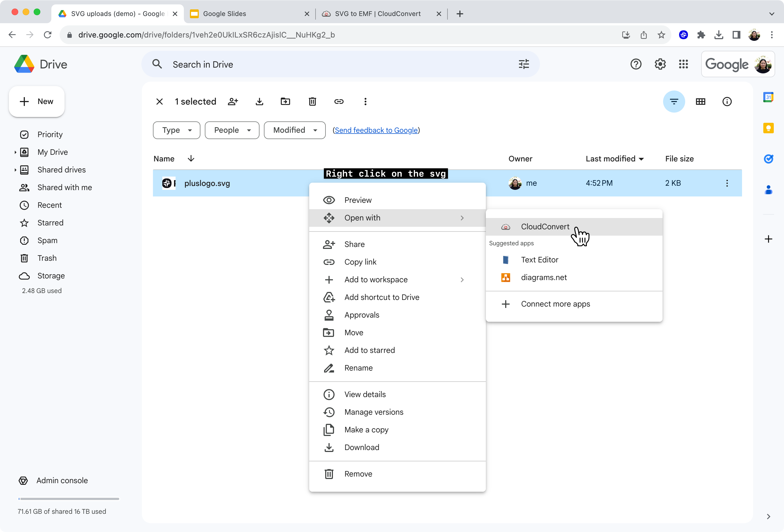Open the Last modified sort dropdown
Image resolution: width=784 pixels, height=532 pixels.
[x=641, y=159]
